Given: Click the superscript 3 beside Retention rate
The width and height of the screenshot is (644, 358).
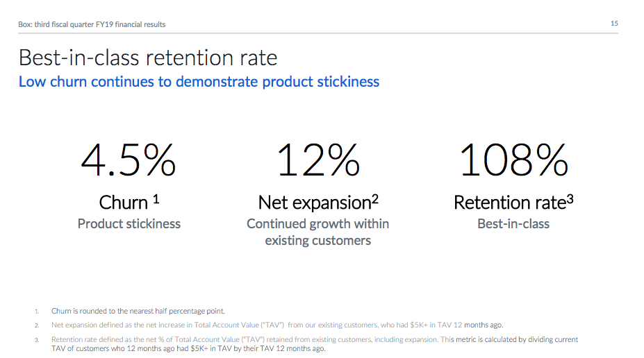Looking at the screenshot, I should (x=570, y=198).
